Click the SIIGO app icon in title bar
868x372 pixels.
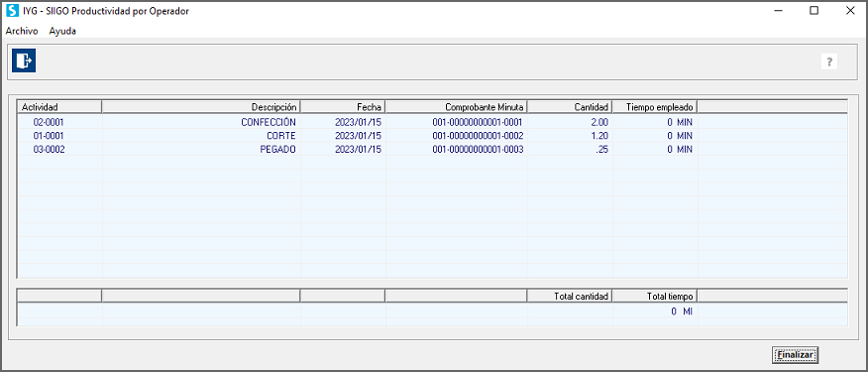pyautogui.click(x=12, y=11)
